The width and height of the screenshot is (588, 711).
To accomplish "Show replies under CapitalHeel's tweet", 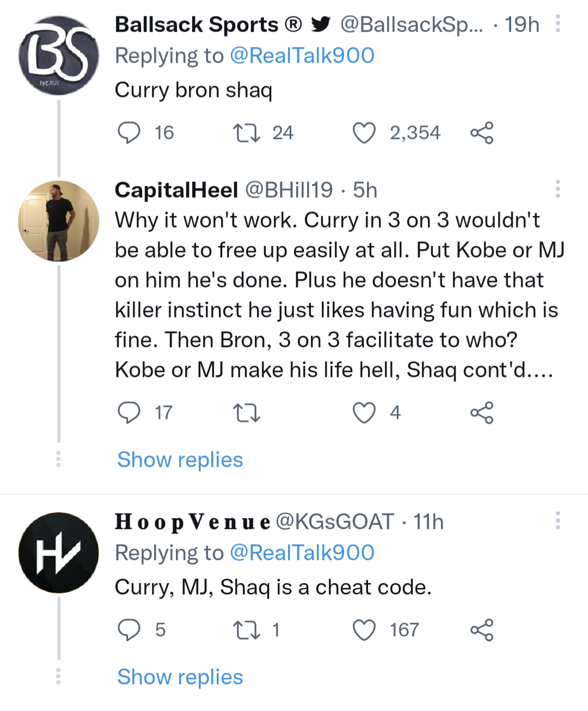I will 180,460.
